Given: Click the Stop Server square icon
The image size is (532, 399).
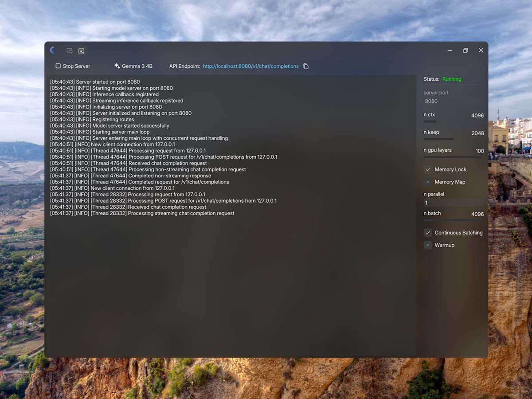Looking at the screenshot, I should [x=58, y=66].
